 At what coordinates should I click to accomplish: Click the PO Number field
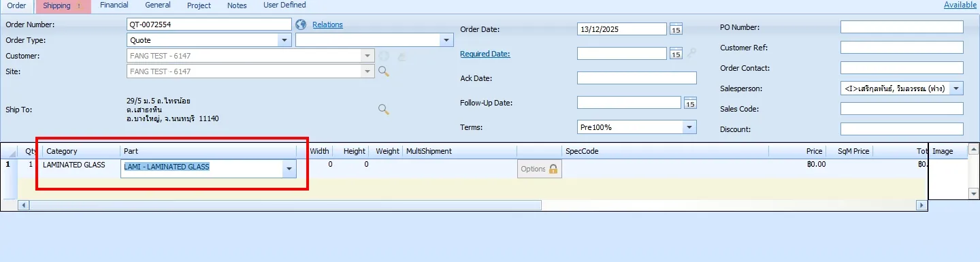coord(902,27)
